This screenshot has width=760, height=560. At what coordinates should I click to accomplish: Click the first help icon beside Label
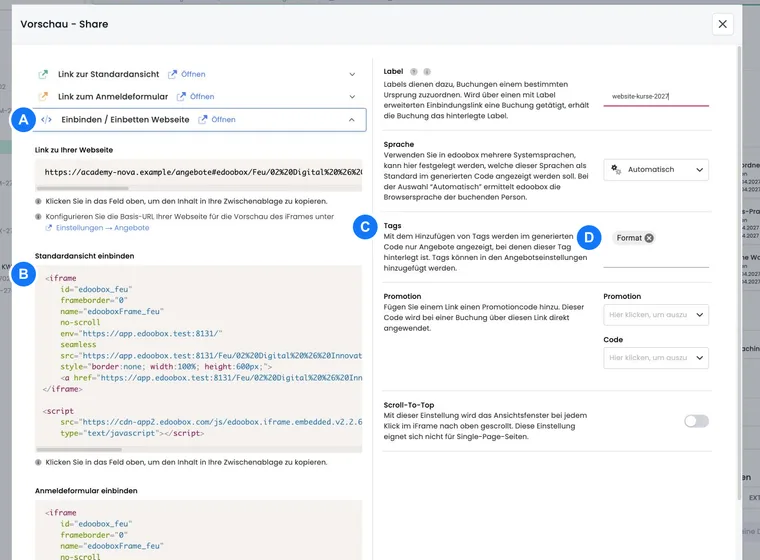coord(413,72)
